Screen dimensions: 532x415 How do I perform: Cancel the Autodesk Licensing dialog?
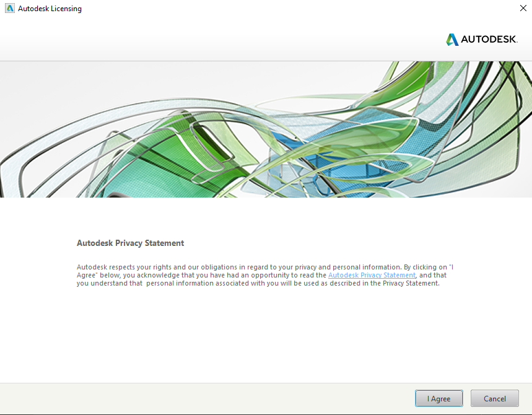tap(494, 398)
